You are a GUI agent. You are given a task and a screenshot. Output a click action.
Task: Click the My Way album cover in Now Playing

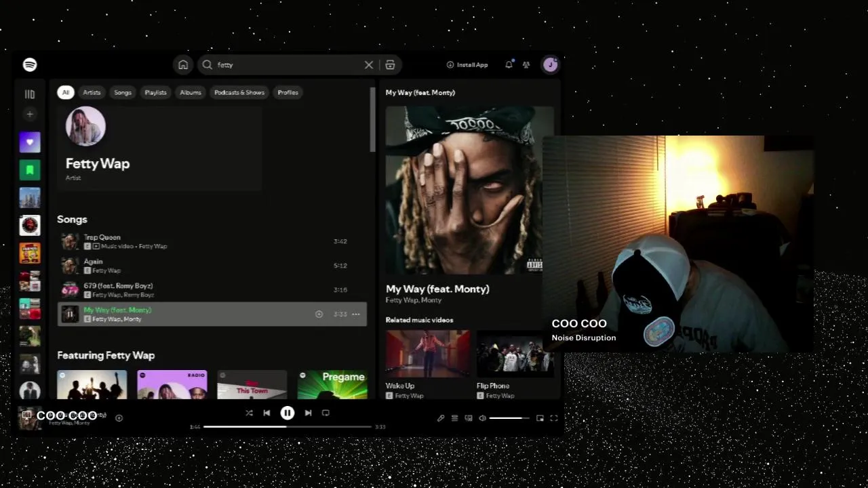pos(469,190)
